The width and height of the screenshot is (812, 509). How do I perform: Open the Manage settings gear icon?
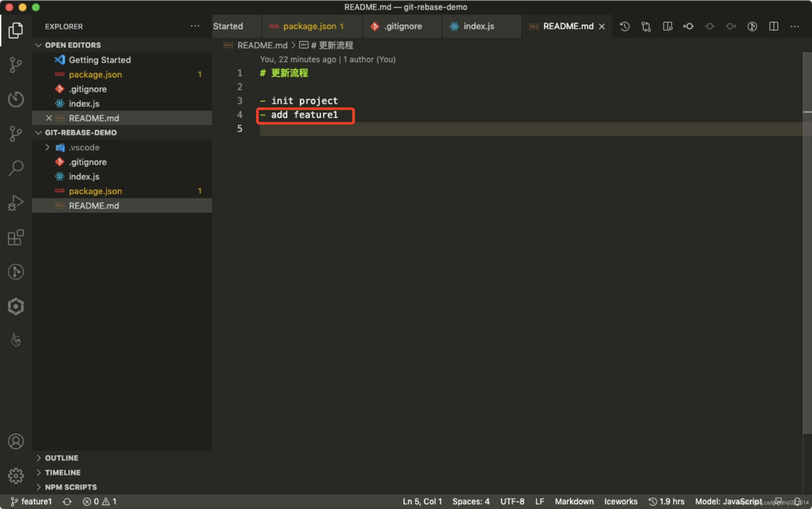pyautogui.click(x=16, y=476)
